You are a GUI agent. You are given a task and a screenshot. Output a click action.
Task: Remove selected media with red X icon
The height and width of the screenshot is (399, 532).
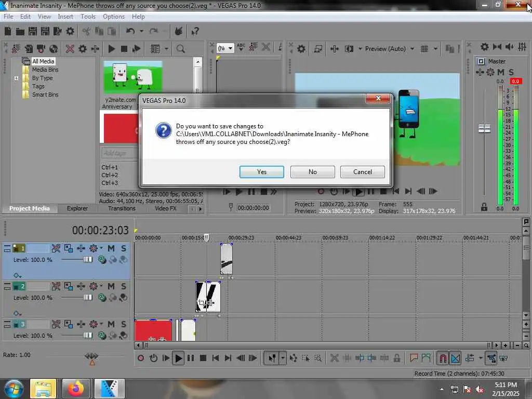coord(70,49)
